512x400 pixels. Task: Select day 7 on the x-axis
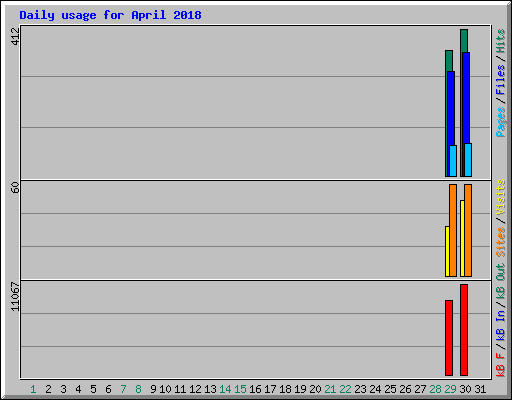tap(123, 389)
